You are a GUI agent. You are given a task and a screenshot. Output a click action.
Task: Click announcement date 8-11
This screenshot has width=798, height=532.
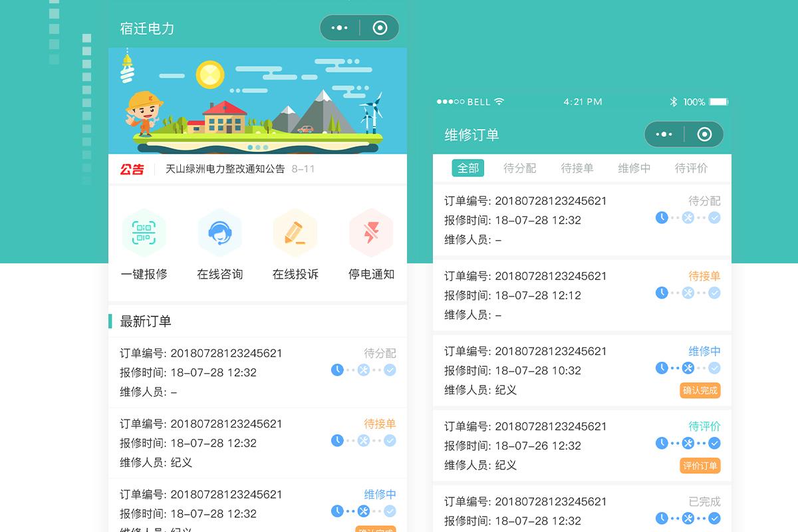tap(303, 169)
